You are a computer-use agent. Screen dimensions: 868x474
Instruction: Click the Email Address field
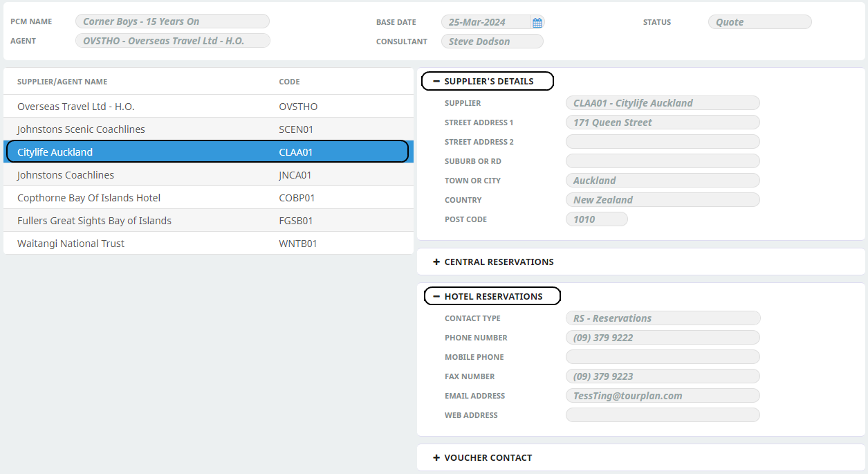click(x=662, y=396)
